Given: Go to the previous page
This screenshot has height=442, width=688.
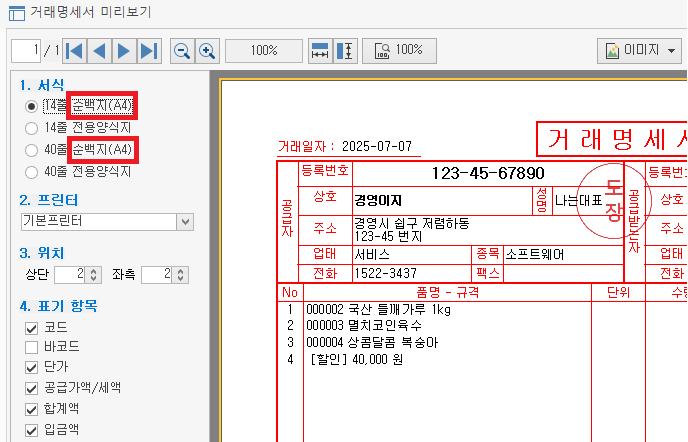Looking at the screenshot, I should click(x=99, y=50).
